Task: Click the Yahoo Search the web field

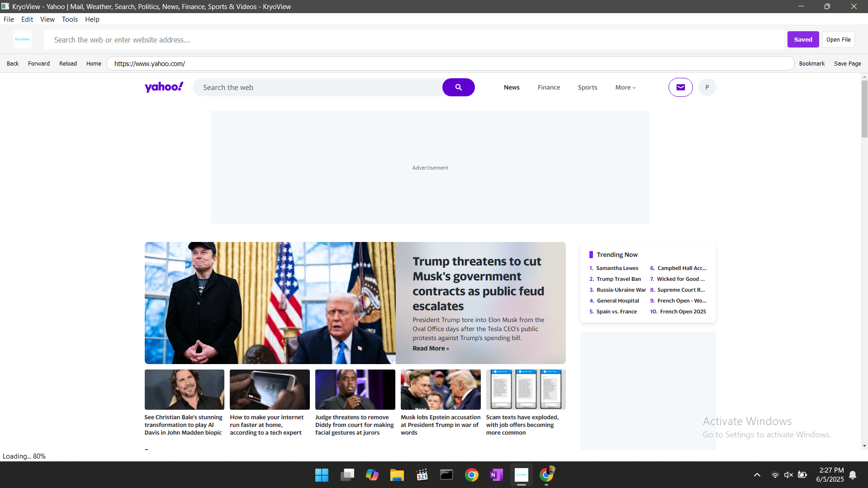Action: pos(318,87)
